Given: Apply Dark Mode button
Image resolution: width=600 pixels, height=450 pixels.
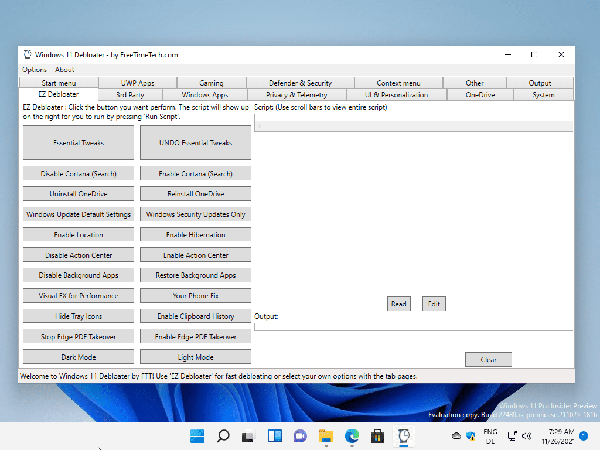Looking at the screenshot, I should (78, 357).
